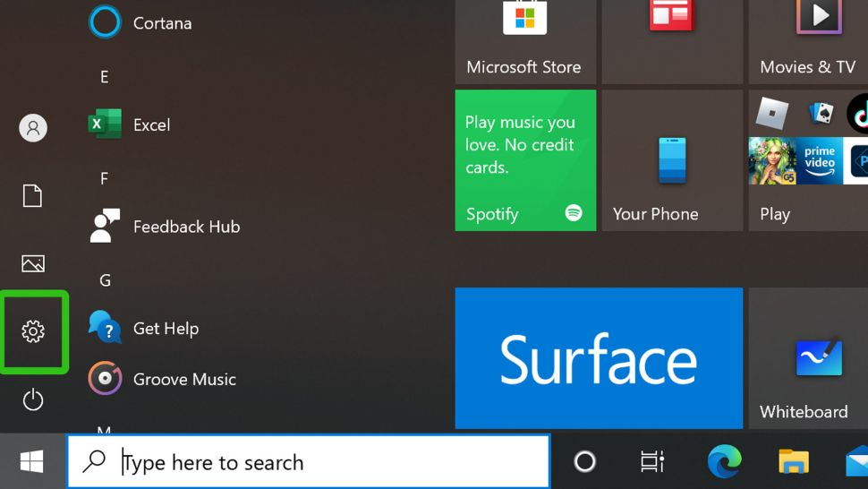This screenshot has width=868, height=489.
Task: Open Settings gear in Start sidebar
Action: pos(33,331)
